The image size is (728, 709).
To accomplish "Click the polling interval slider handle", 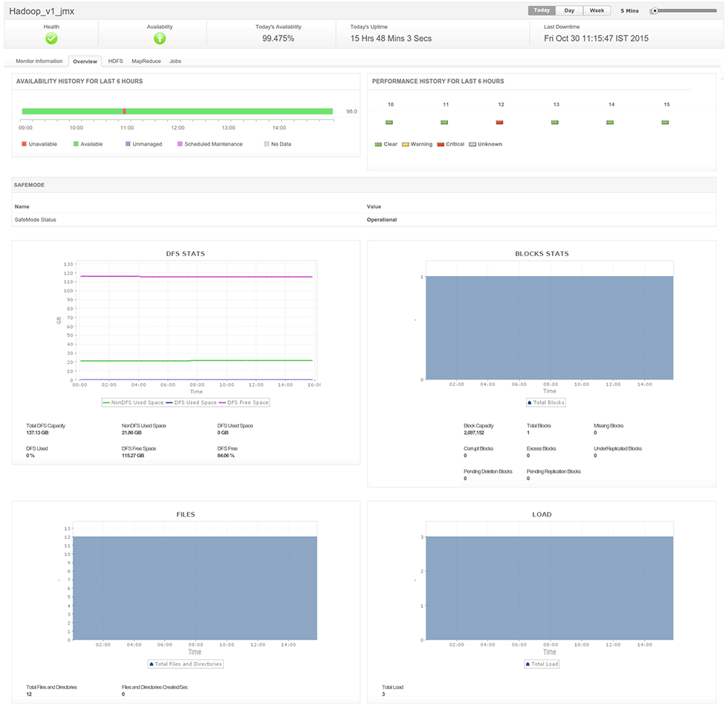I will pos(654,10).
